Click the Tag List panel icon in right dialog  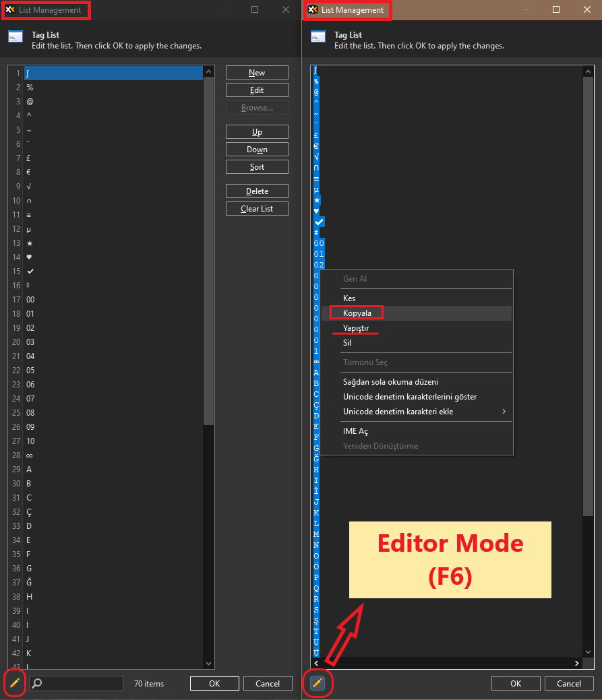coord(317,38)
